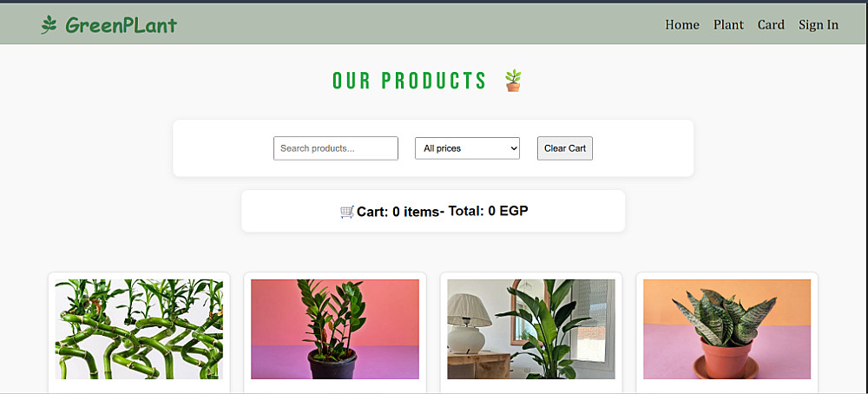Open the All prices dropdown
The width and height of the screenshot is (868, 394).
pos(467,148)
